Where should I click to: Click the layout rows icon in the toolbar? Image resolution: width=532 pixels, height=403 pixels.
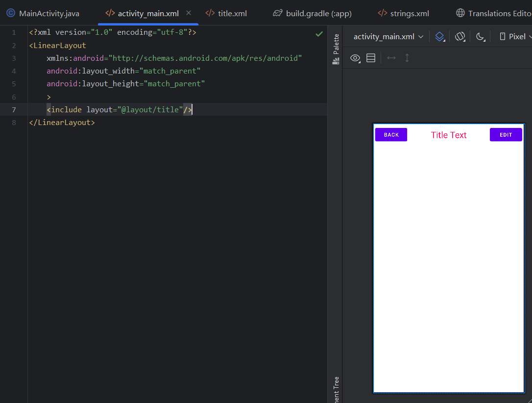coord(371,58)
